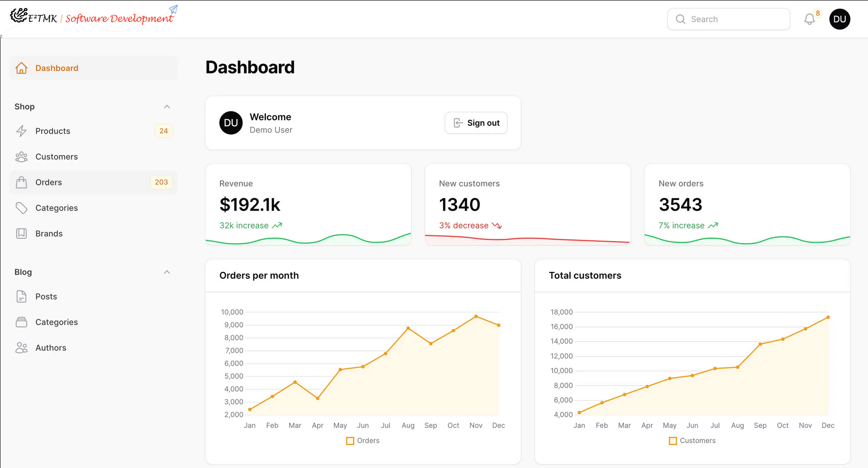Toggle the Orders legend box in chart
The image size is (868, 468).
tap(350, 441)
